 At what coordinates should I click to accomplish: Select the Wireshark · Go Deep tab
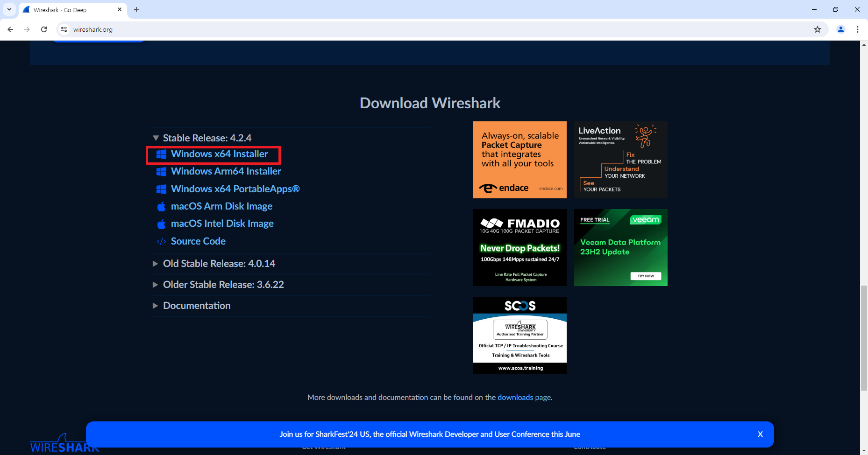[x=72, y=9]
